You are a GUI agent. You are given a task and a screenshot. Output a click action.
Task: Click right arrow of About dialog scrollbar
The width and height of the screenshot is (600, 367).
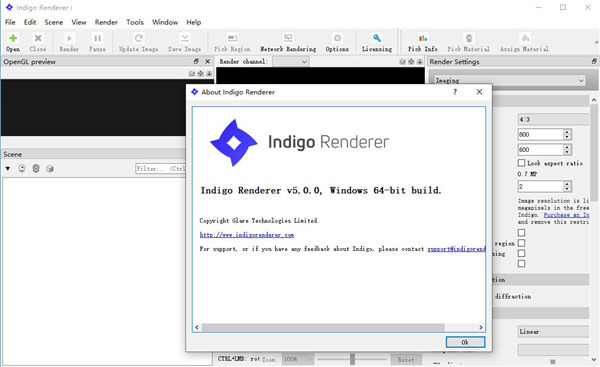(x=481, y=327)
